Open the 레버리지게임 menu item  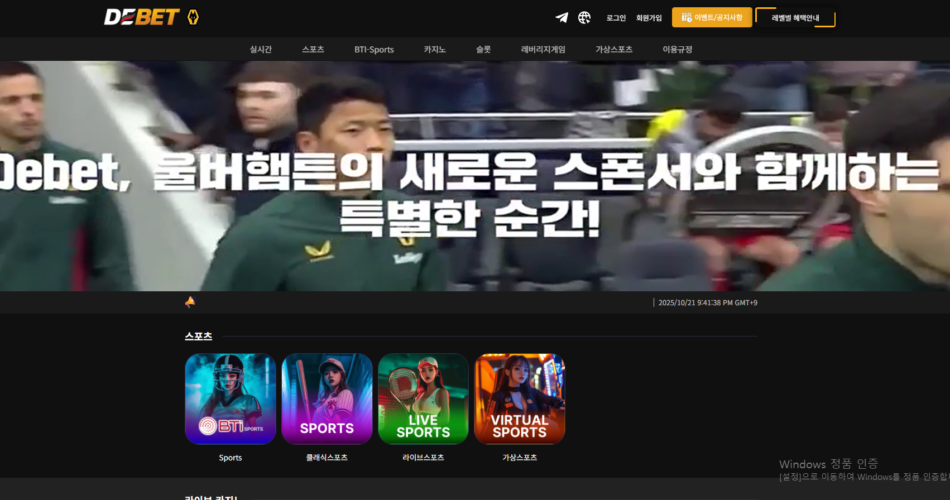click(x=543, y=49)
